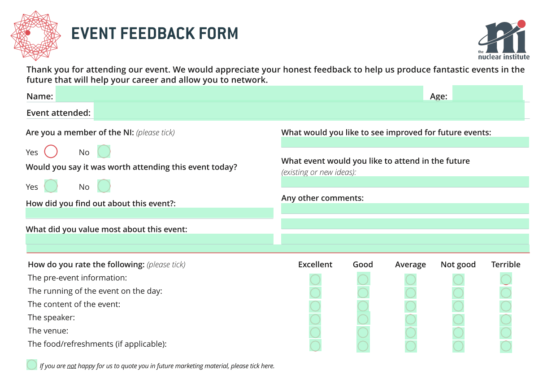Rate running of the event as Good
The width and height of the screenshot is (556, 392).
click(x=363, y=293)
